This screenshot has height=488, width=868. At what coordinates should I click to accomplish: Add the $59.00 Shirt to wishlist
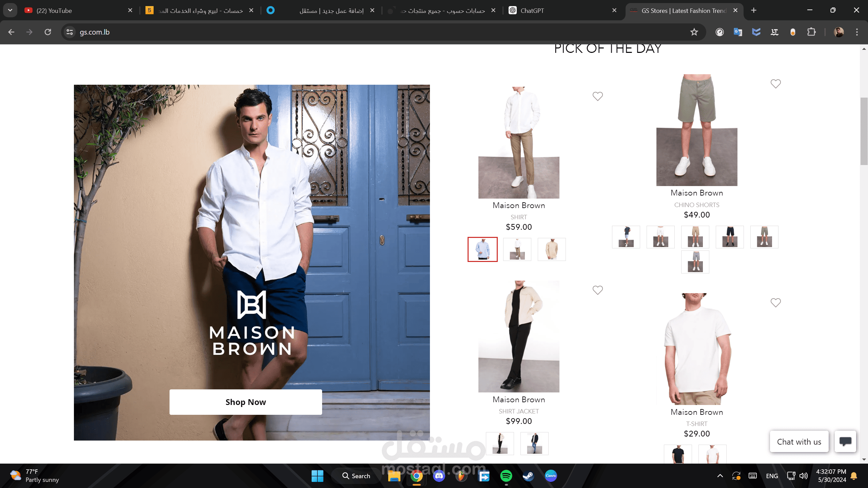point(597,96)
